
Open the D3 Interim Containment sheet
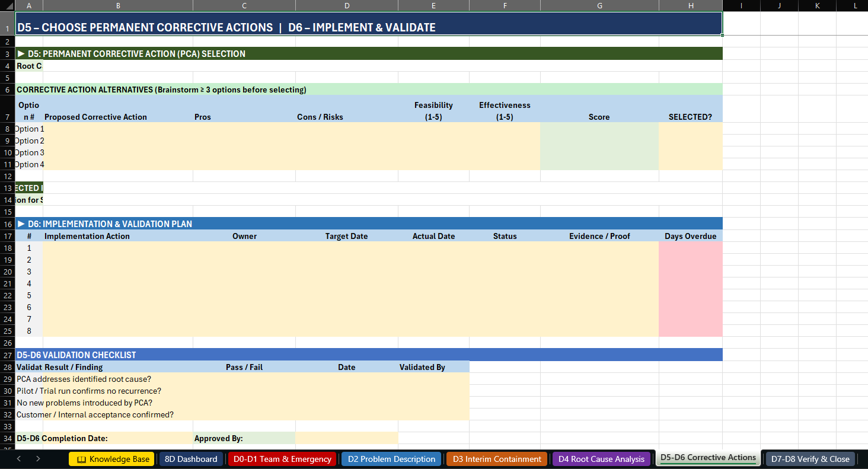pyautogui.click(x=496, y=458)
